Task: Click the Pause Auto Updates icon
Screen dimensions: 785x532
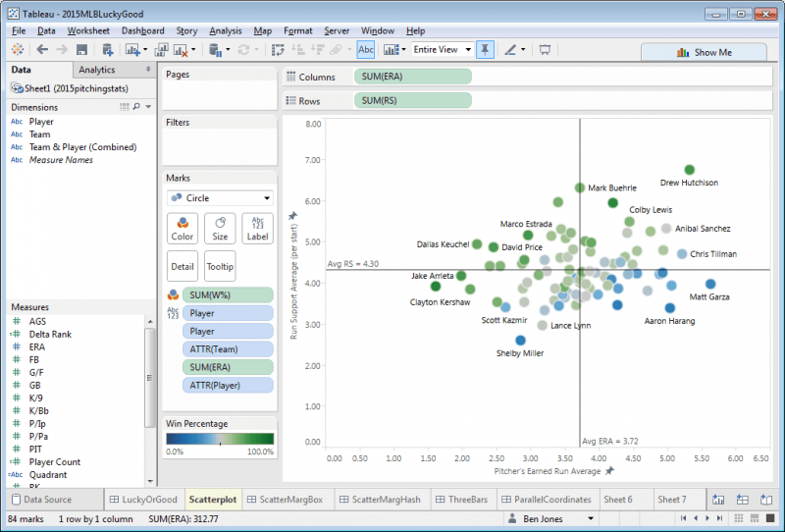Action: [215, 50]
